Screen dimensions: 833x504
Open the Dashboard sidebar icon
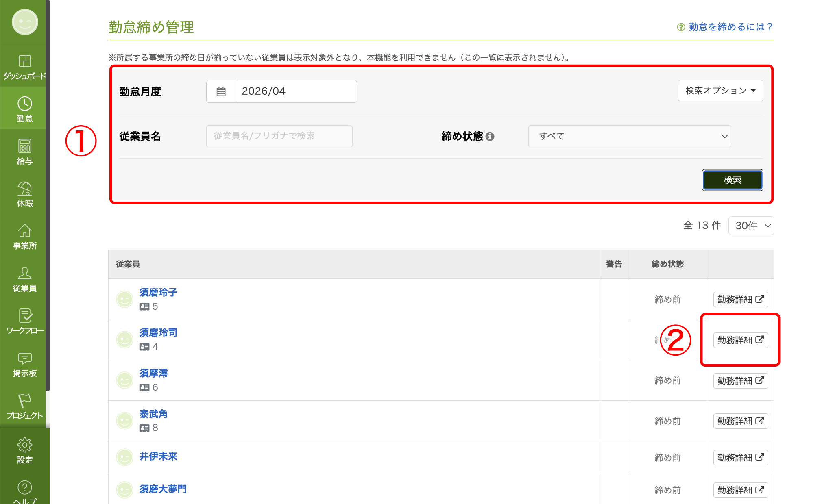click(24, 61)
